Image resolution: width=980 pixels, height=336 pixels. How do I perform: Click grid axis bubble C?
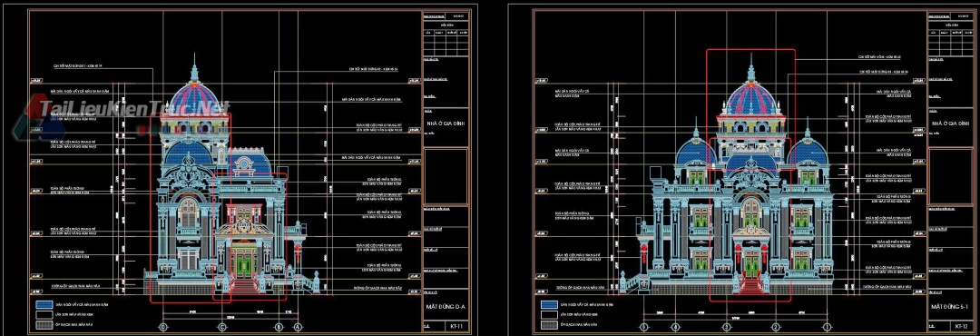222,327
